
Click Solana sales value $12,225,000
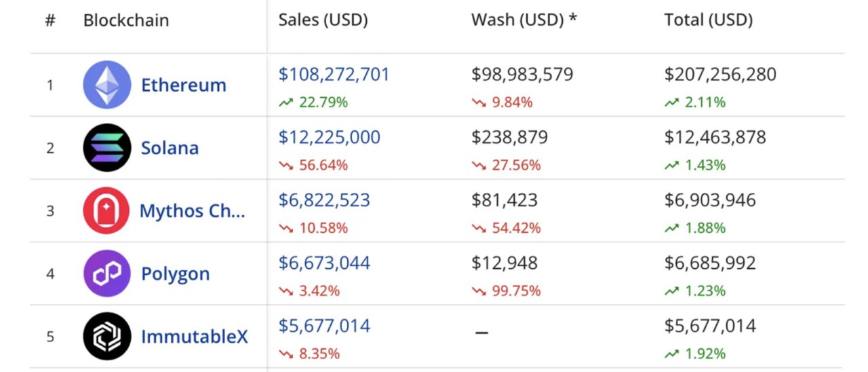click(330, 137)
